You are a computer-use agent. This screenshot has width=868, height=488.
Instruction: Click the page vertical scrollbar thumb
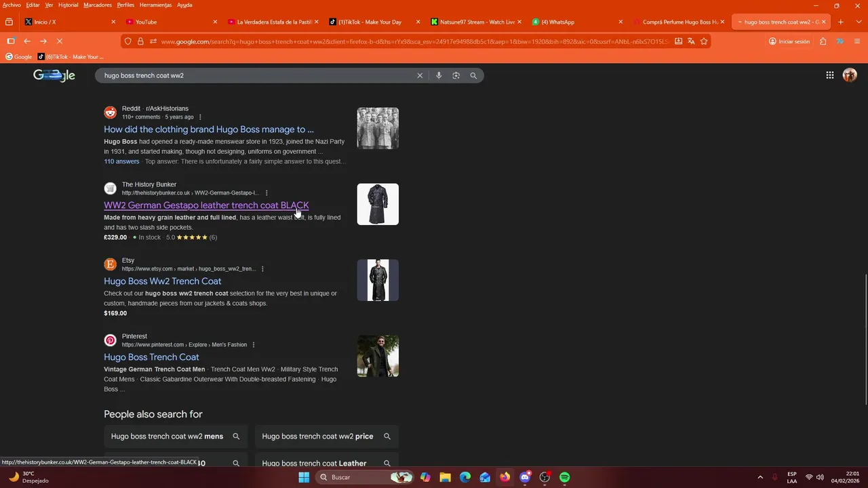pos(865,339)
